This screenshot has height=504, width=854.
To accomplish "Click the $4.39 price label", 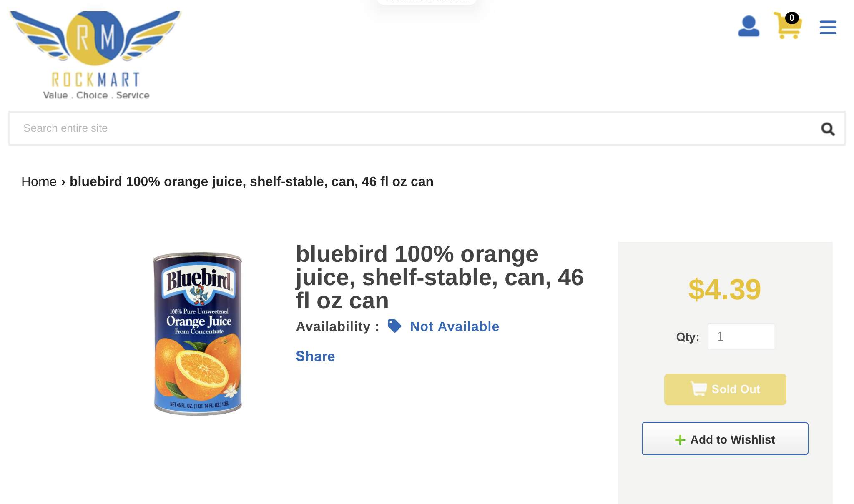I will point(724,289).
